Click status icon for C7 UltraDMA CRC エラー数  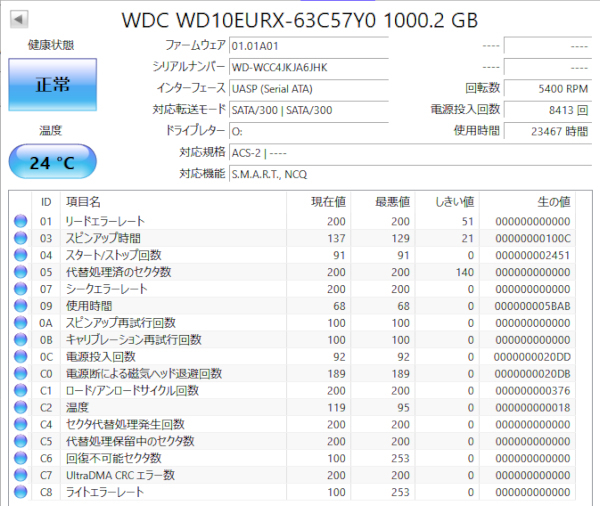pyautogui.click(x=21, y=475)
